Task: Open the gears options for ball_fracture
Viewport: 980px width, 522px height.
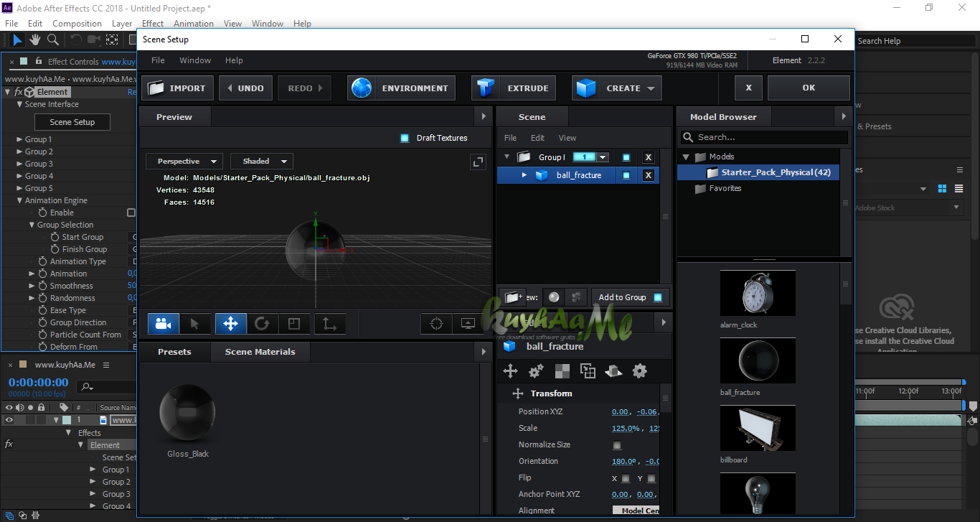Action: (535, 370)
